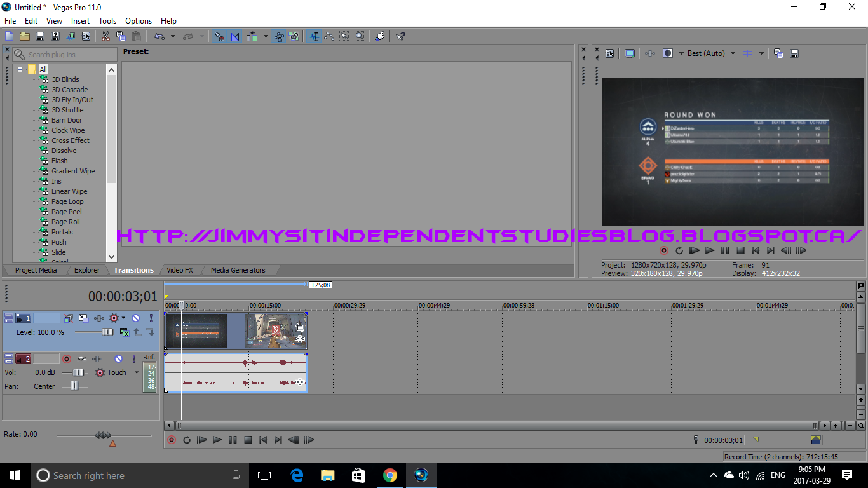868x488 pixels.
Task: Toggle Video Preview on External Monitor
Action: pos(630,53)
